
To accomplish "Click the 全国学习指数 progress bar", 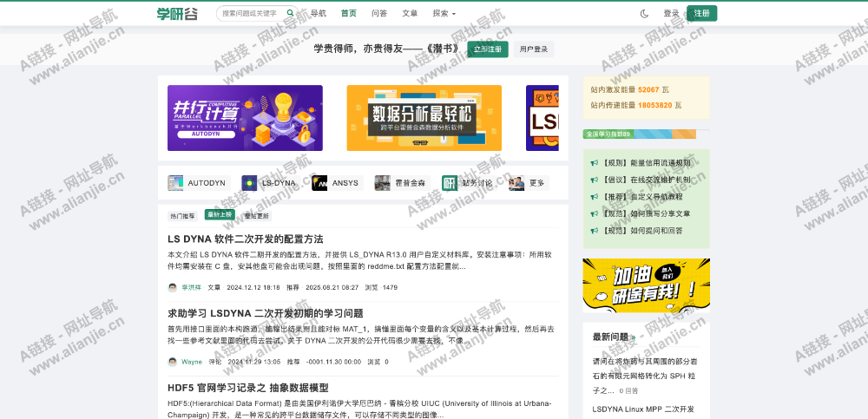I will coord(646,134).
